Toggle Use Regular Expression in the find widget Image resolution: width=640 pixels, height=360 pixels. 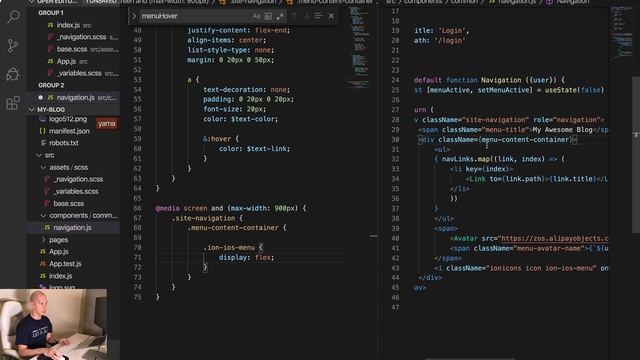(x=280, y=16)
